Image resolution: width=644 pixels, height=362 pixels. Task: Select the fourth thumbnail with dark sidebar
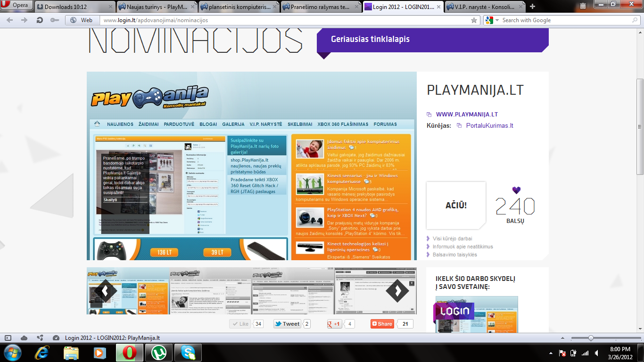[x=376, y=291]
